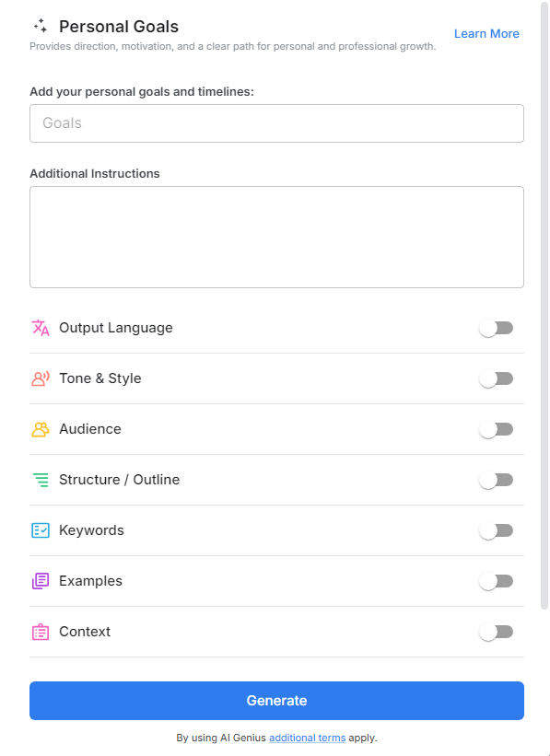Toggle the Keywords option on
550x756 pixels.
click(497, 530)
